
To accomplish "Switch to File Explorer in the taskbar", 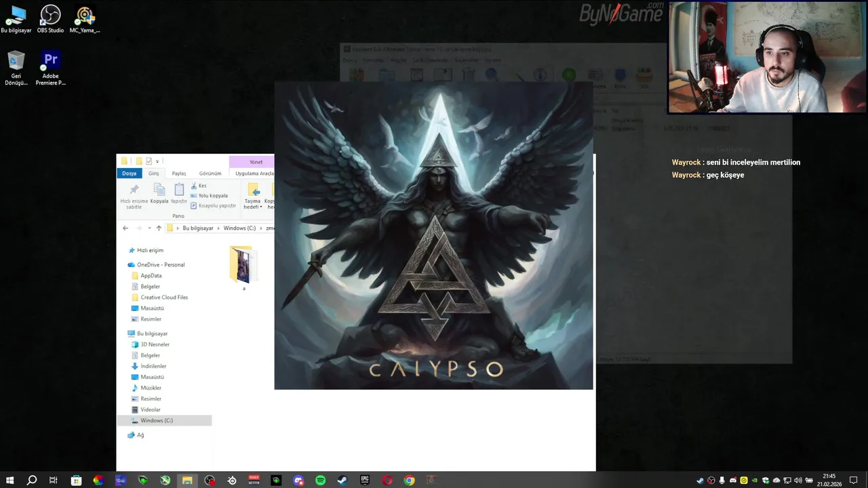I will 187,481.
